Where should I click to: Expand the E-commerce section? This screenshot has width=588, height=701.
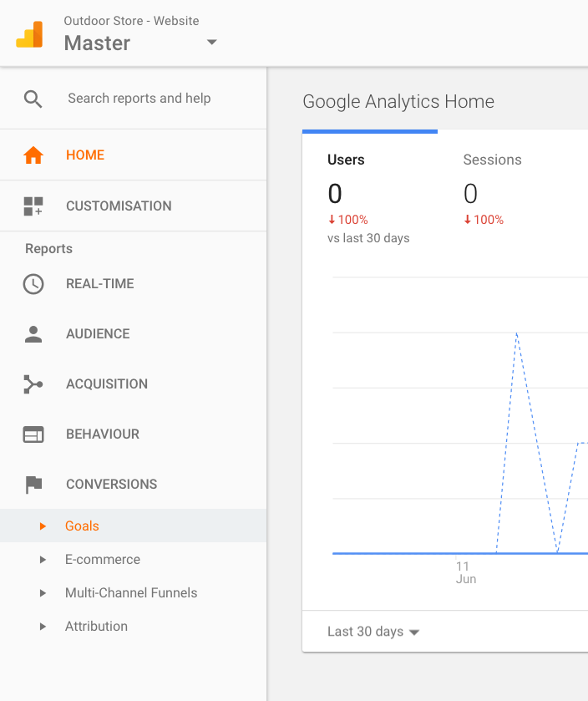point(43,560)
